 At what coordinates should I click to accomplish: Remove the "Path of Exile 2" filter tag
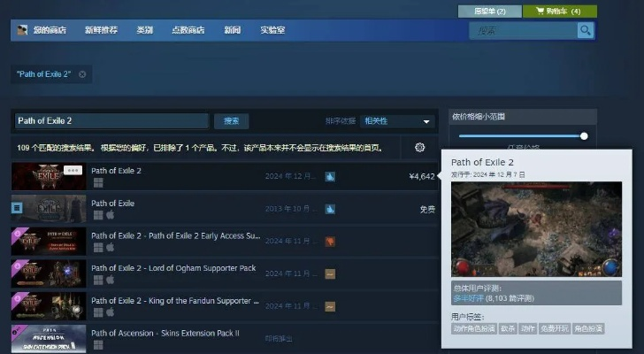click(82, 74)
